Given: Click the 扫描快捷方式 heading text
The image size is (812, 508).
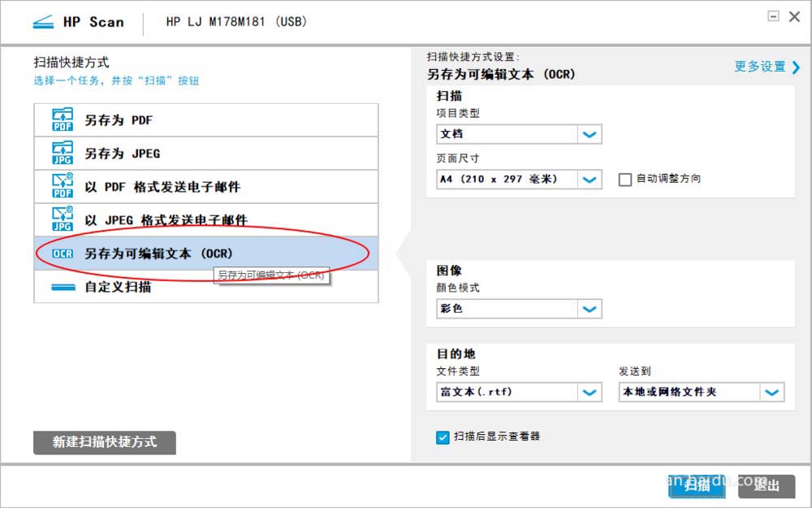Looking at the screenshot, I should (71, 63).
